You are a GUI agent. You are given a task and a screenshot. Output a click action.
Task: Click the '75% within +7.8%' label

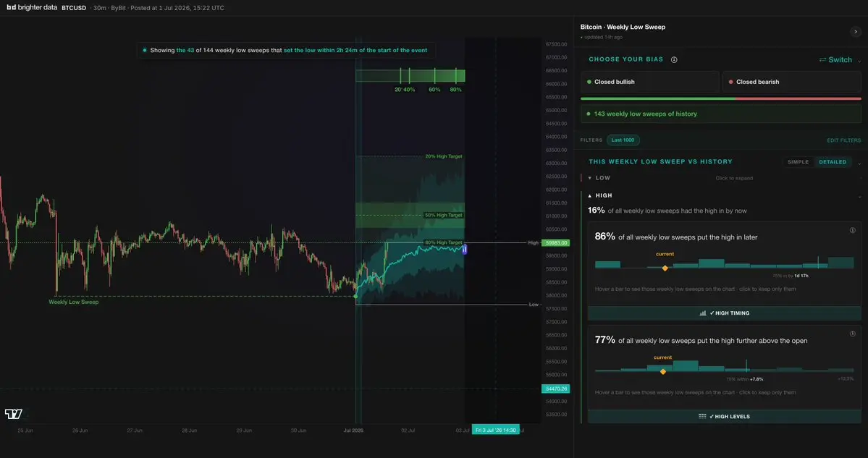[x=745, y=379]
